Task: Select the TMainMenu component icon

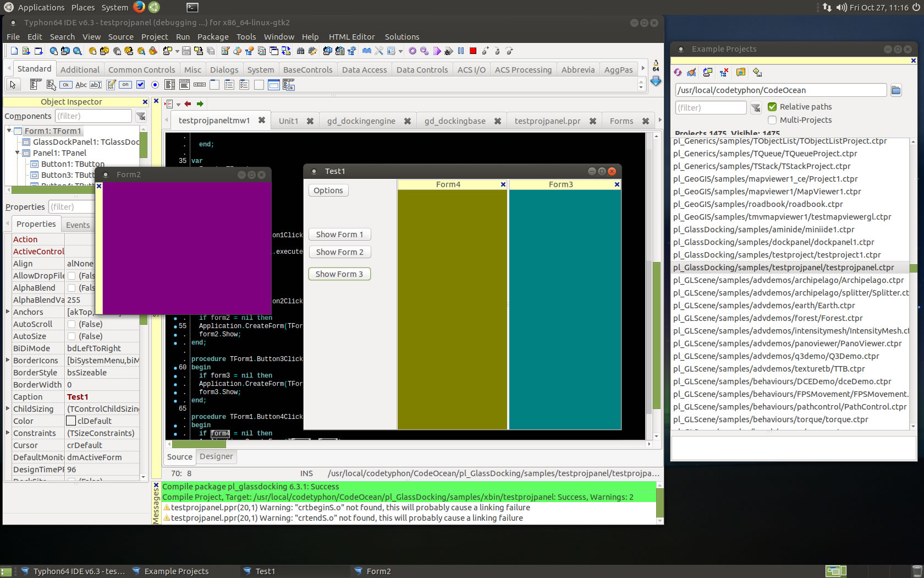Action: click(x=35, y=85)
